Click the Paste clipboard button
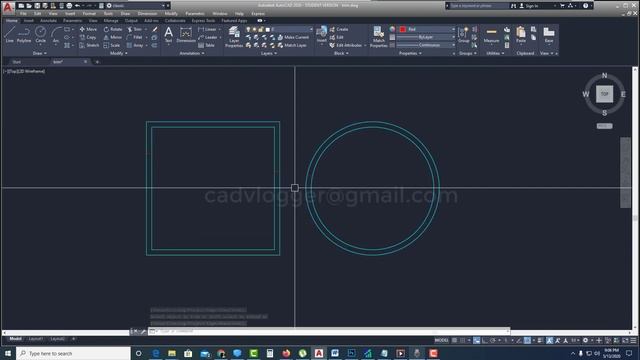640x360 pixels. (x=520, y=35)
